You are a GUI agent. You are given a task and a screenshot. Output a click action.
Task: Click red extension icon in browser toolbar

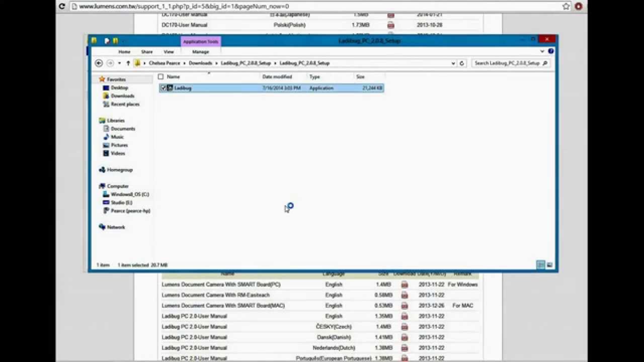(579, 7)
